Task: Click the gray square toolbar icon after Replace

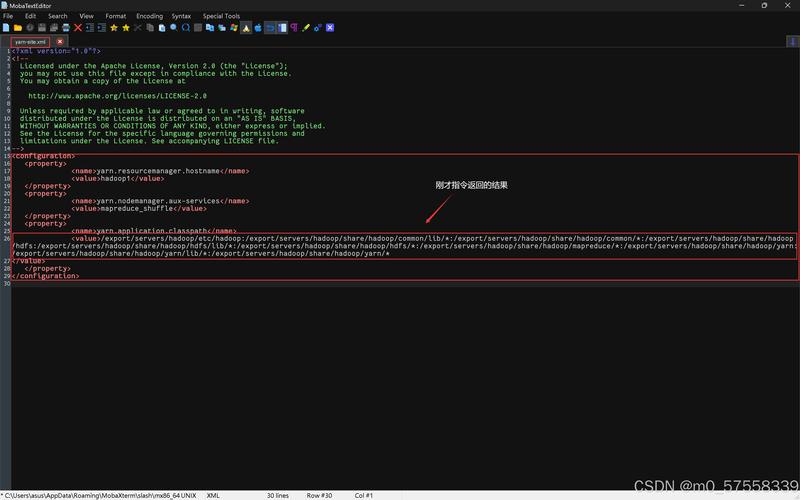Action: 198,28
